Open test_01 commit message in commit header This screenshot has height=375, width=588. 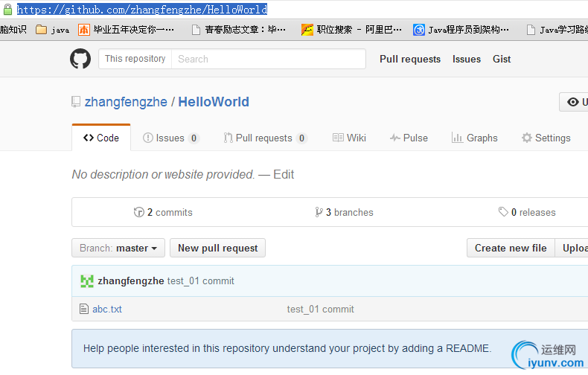pos(201,281)
